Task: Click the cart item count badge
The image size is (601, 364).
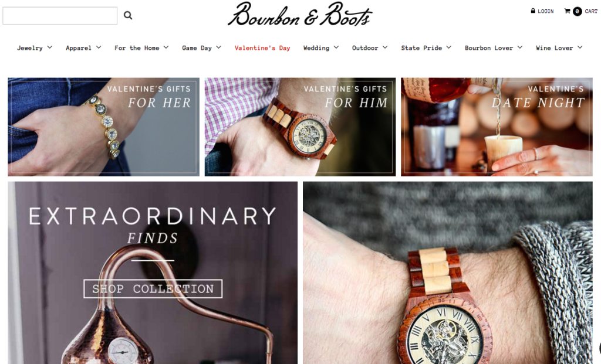Action: (578, 12)
